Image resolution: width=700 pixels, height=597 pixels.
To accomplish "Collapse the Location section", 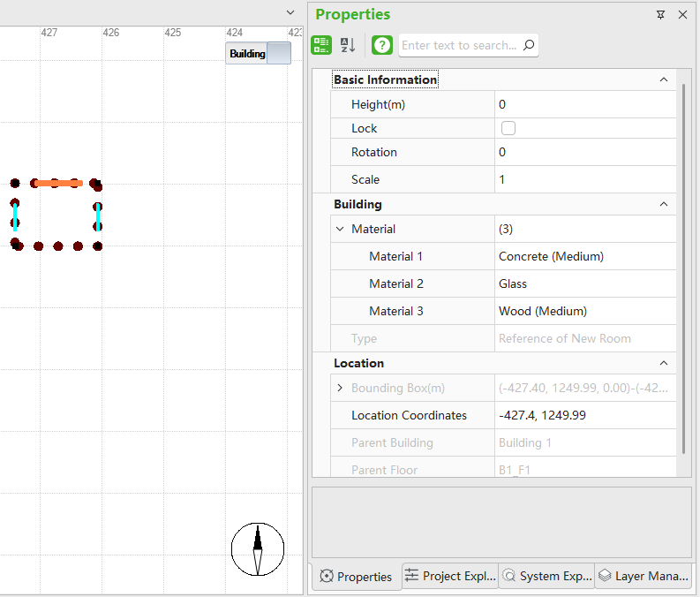I will 664,363.
